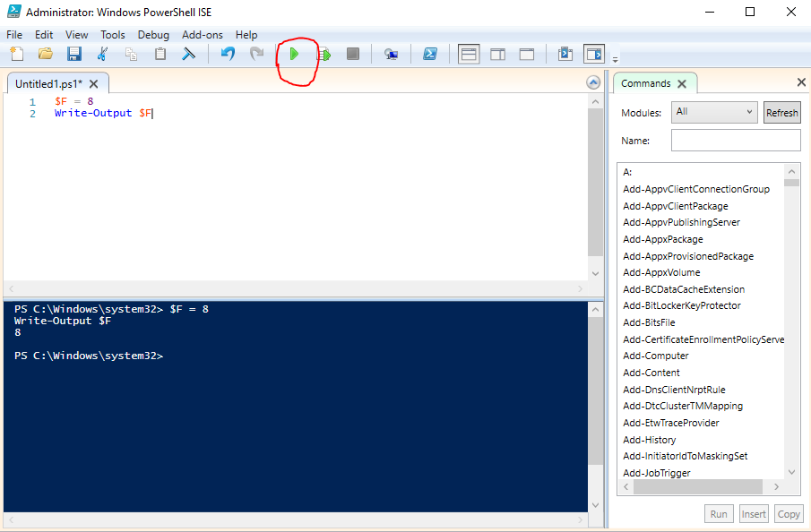Screen dimensions: 811x532
Task: Click the Run button in Commands panel
Action: click(719, 514)
